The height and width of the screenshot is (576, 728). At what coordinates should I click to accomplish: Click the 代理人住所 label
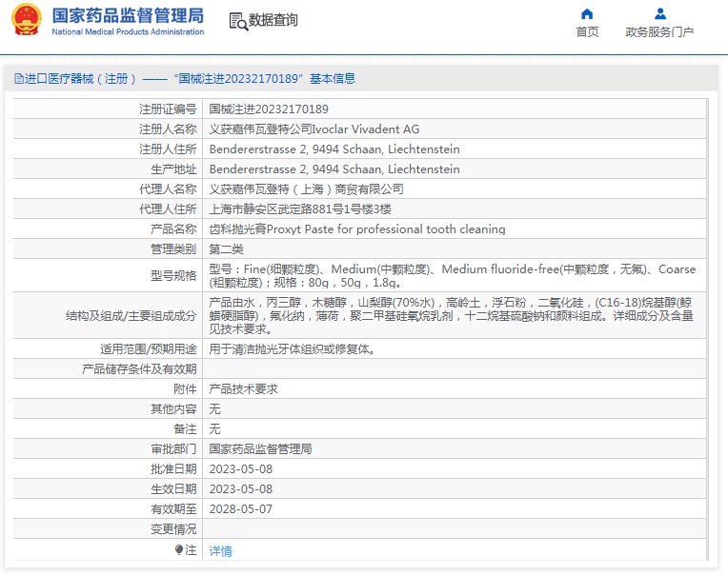(168, 209)
